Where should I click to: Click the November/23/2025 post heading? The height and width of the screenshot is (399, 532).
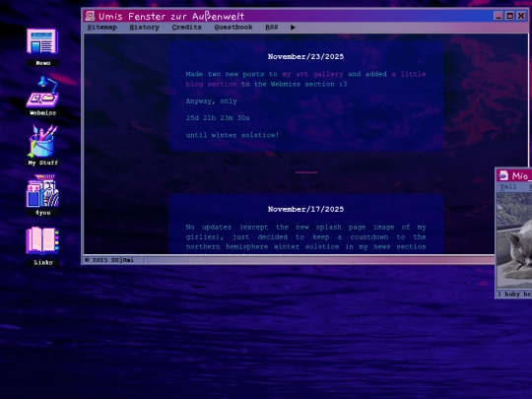305,57
